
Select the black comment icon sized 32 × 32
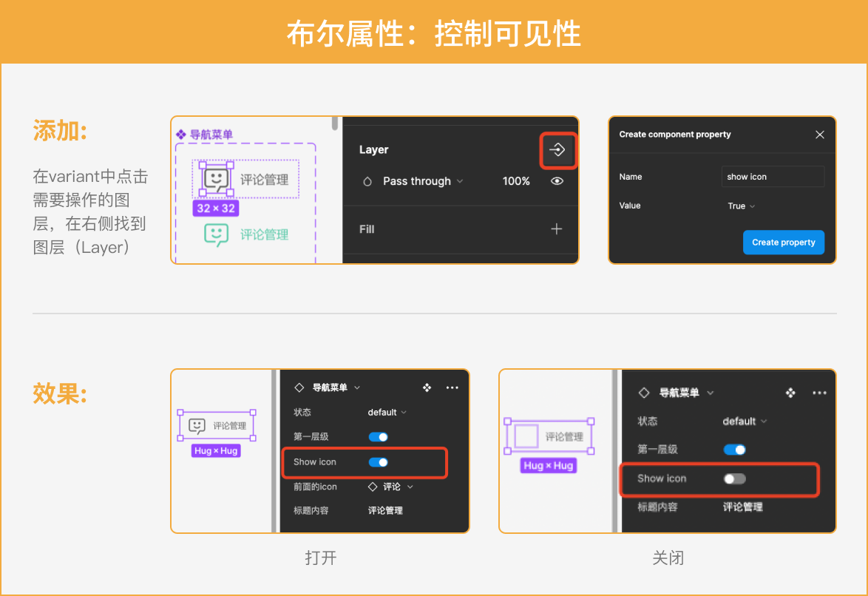pyautogui.click(x=216, y=179)
